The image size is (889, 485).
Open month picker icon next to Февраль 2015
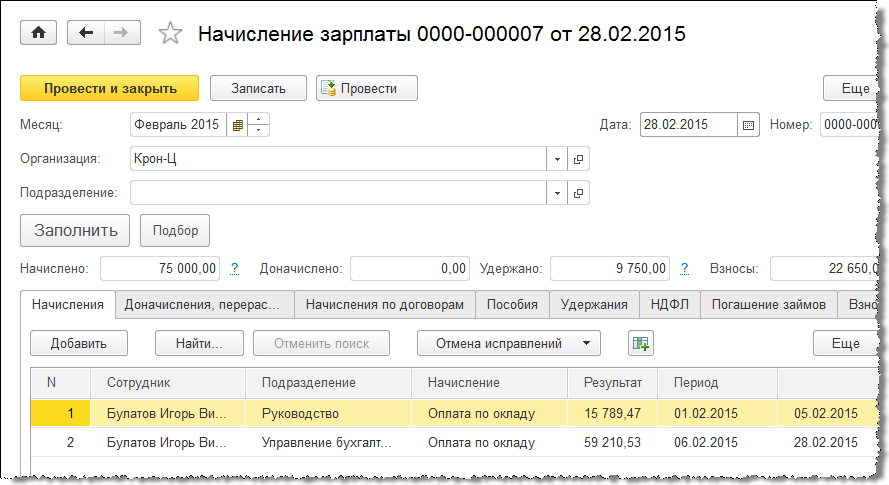pyautogui.click(x=237, y=125)
